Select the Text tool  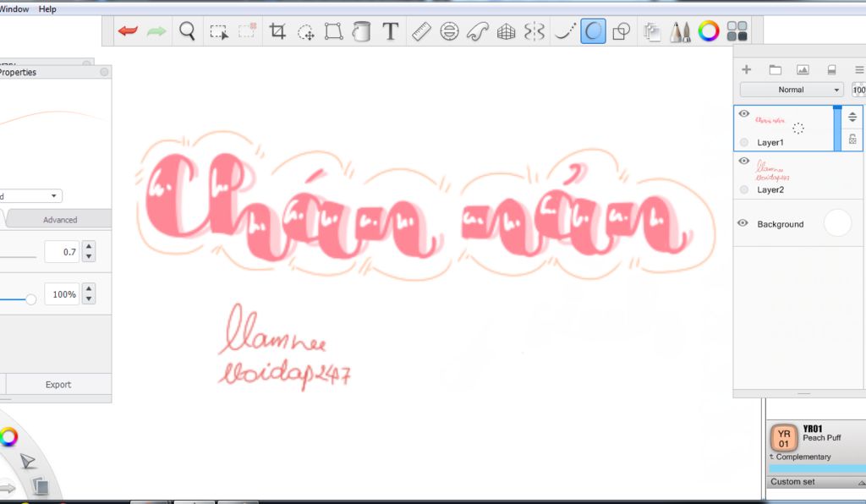coord(391,31)
